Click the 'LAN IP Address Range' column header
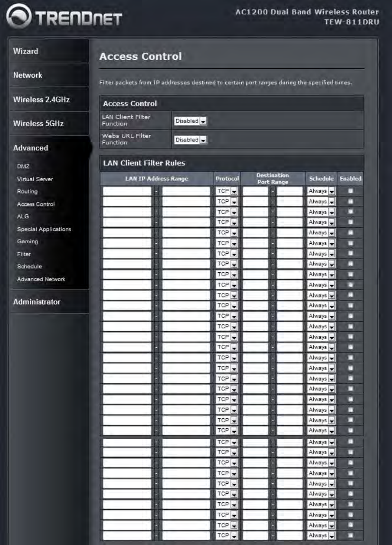Viewport: 392px width, 545px height. (156, 179)
